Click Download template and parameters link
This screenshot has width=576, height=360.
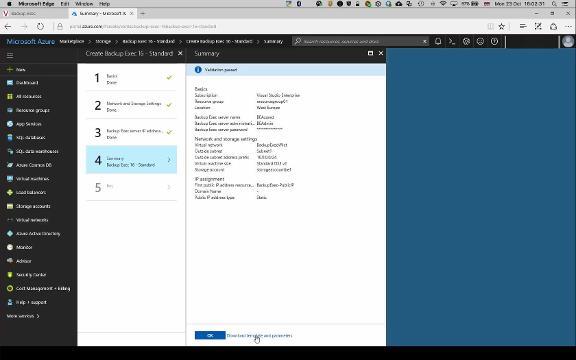point(259,335)
